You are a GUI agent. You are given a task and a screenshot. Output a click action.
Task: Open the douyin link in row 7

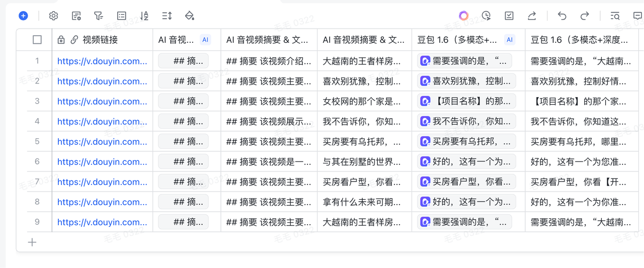[102, 182]
